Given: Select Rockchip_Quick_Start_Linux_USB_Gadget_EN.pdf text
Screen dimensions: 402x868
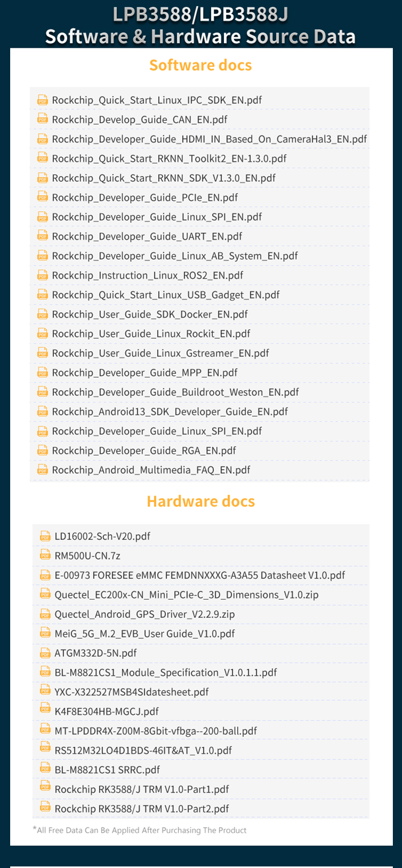Looking at the screenshot, I should pyautogui.click(x=166, y=295).
